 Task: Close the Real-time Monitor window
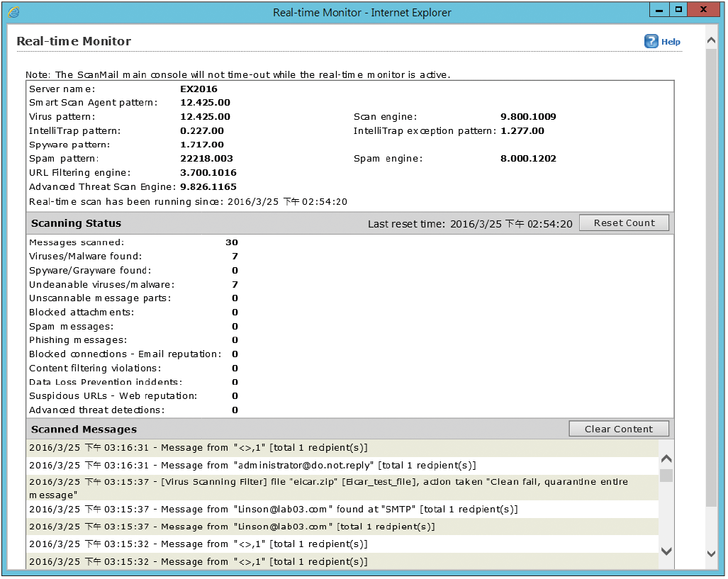pos(703,10)
